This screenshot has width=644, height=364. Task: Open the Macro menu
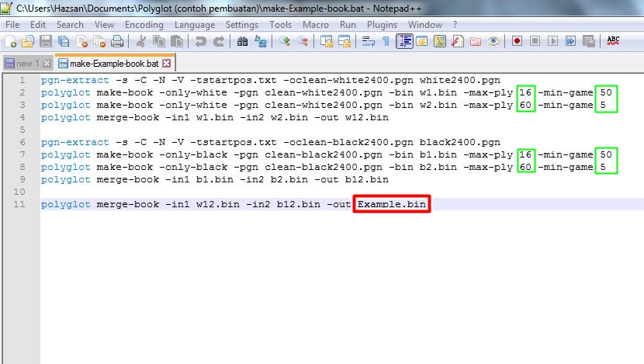click(x=316, y=25)
